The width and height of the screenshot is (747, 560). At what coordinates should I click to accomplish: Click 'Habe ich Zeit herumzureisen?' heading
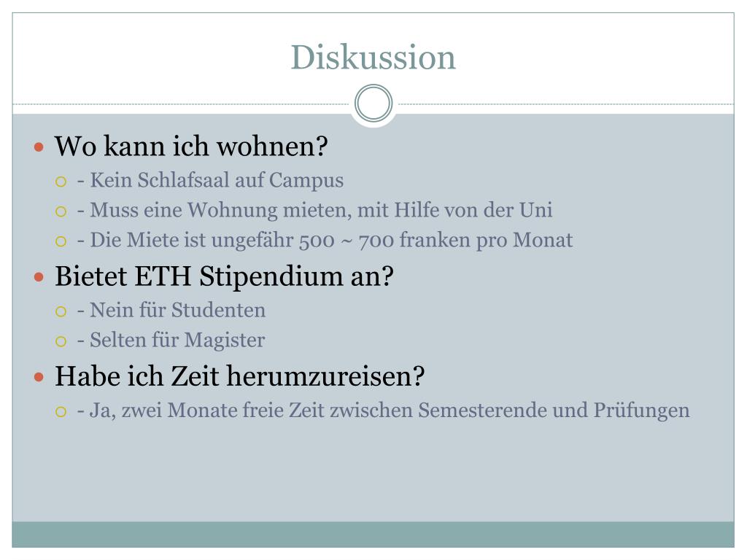239,376
